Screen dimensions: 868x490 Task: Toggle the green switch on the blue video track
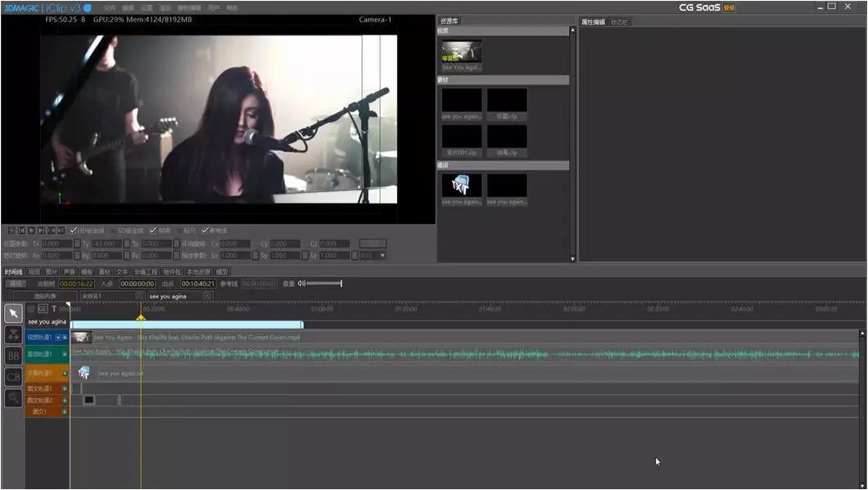pyautogui.click(x=65, y=338)
